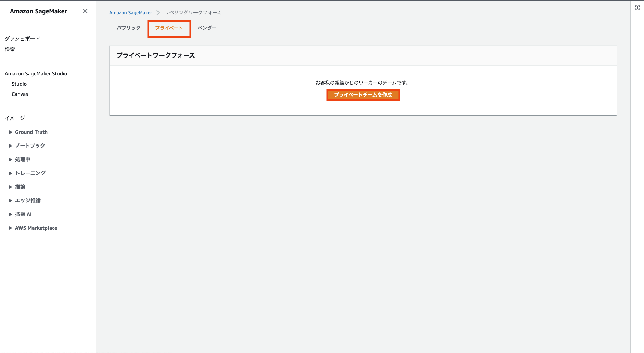Open ダッシュボード in the sidebar
This screenshot has width=644, height=353.
[23, 39]
